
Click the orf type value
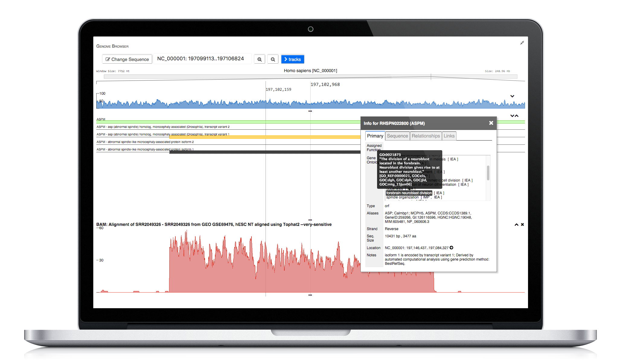point(387,206)
